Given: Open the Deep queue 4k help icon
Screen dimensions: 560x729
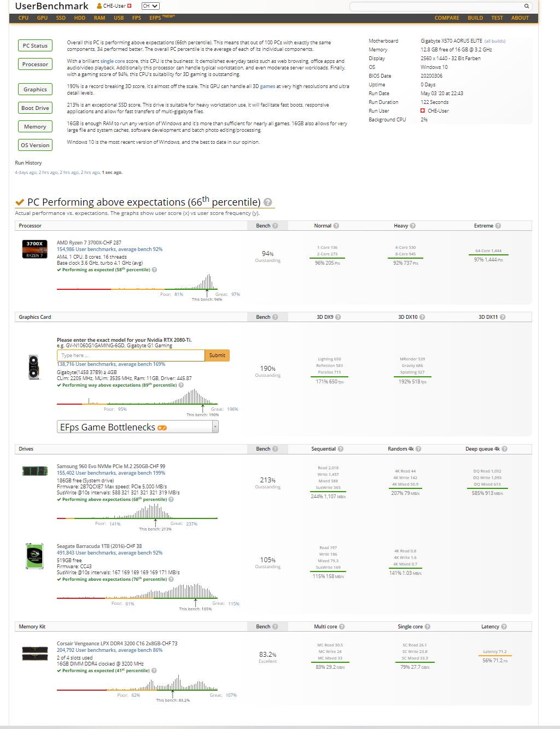Looking at the screenshot, I should (505, 449).
